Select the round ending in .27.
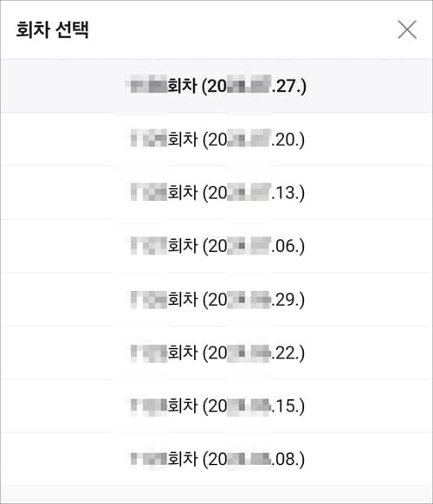 [216, 86]
